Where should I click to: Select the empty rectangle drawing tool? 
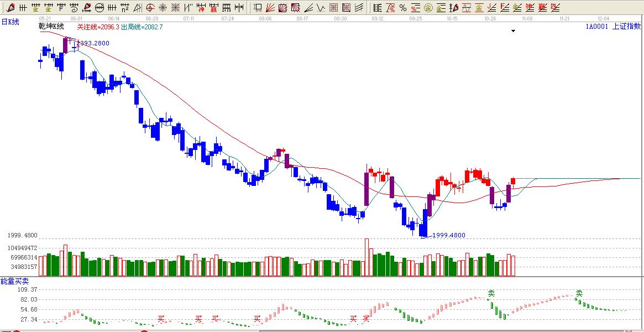pyautogui.click(x=258, y=8)
